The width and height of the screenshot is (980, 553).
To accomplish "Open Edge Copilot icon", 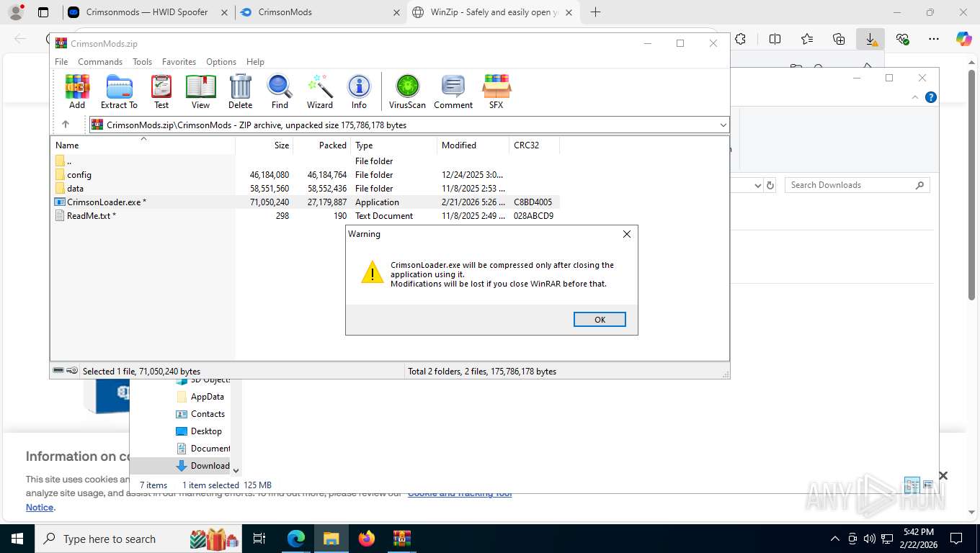I will click(x=964, y=39).
